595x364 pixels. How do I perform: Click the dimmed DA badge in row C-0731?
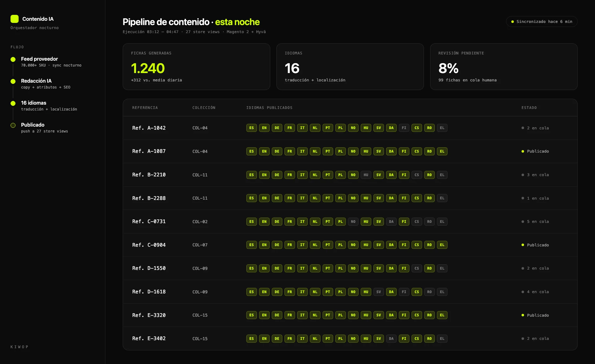(x=391, y=222)
